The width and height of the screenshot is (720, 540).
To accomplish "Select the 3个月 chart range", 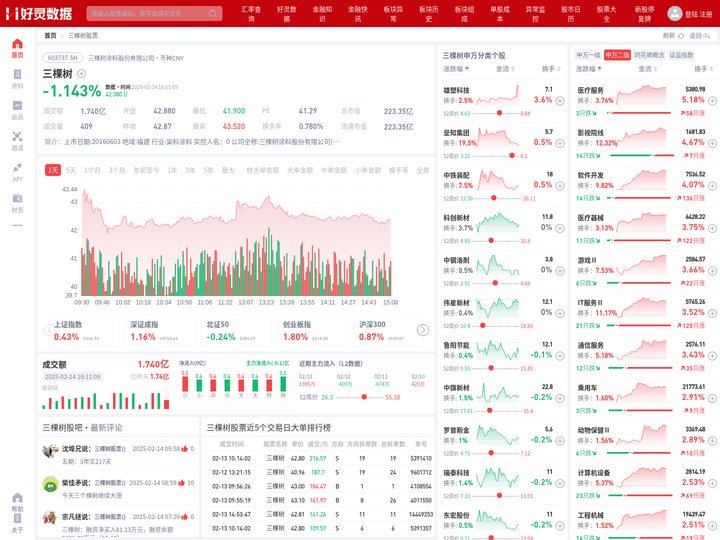I will (x=117, y=170).
